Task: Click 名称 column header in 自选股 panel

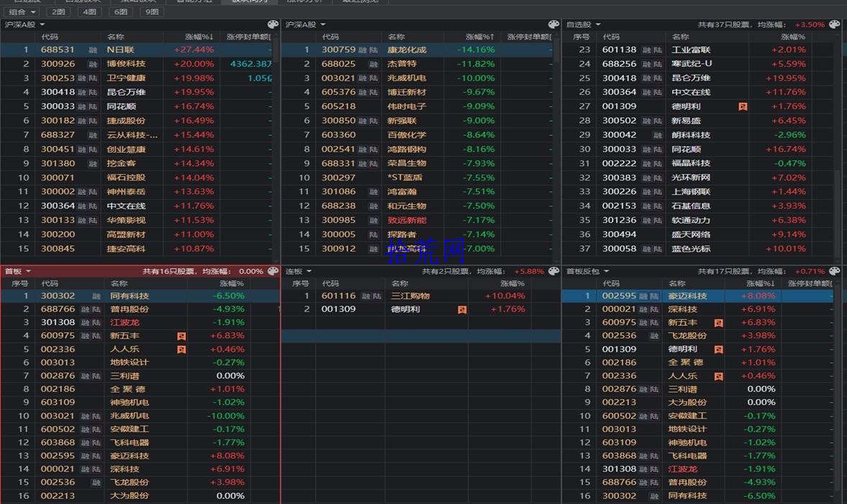Action: [x=680, y=37]
